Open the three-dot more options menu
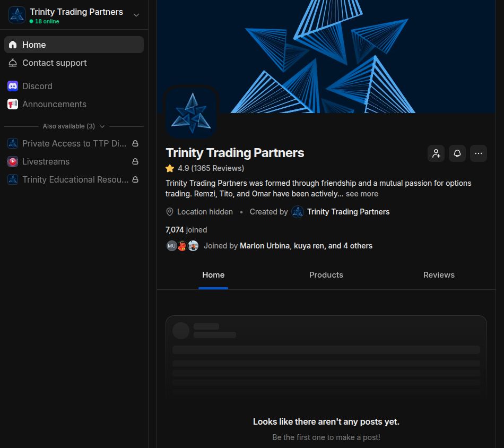 tap(479, 153)
